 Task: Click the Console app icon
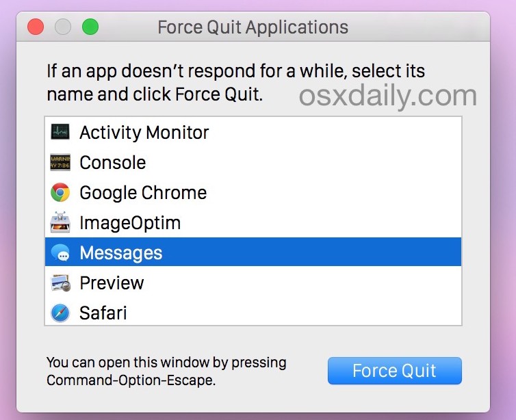[60, 163]
